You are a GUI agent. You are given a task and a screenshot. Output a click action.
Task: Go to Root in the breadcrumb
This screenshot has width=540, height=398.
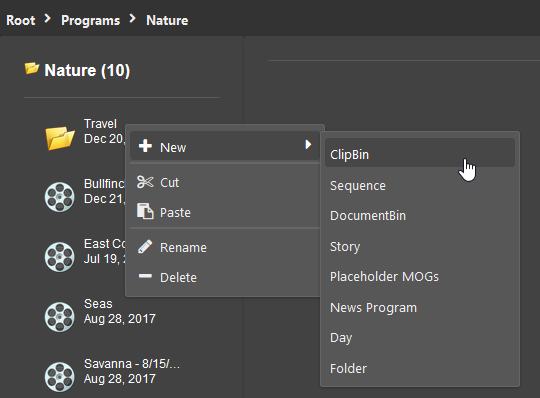(x=21, y=20)
